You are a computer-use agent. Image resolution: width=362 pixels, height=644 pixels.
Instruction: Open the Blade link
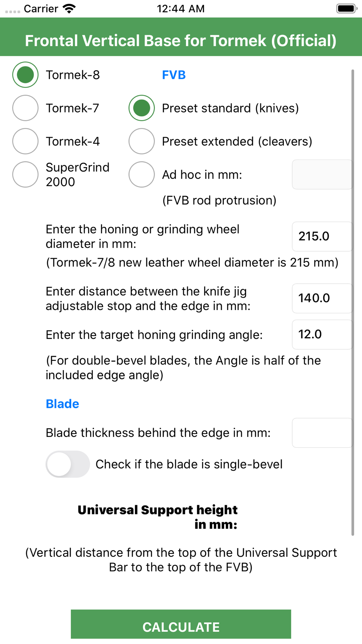coord(62,404)
